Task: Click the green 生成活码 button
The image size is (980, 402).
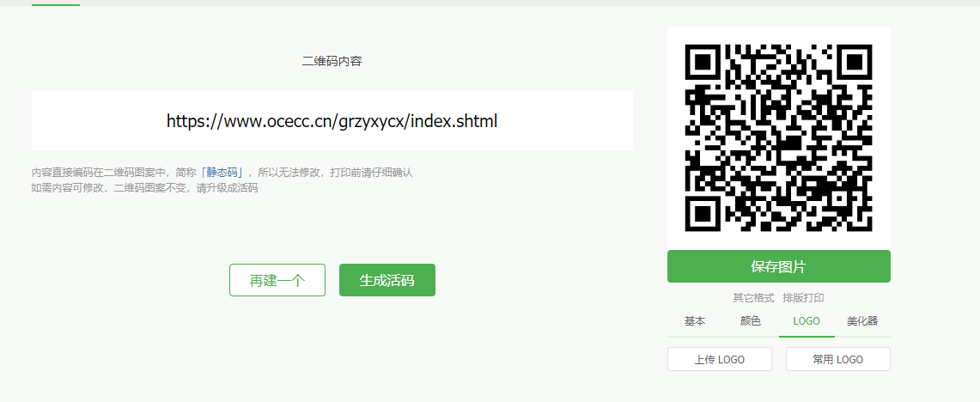Action: (x=387, y=280)
